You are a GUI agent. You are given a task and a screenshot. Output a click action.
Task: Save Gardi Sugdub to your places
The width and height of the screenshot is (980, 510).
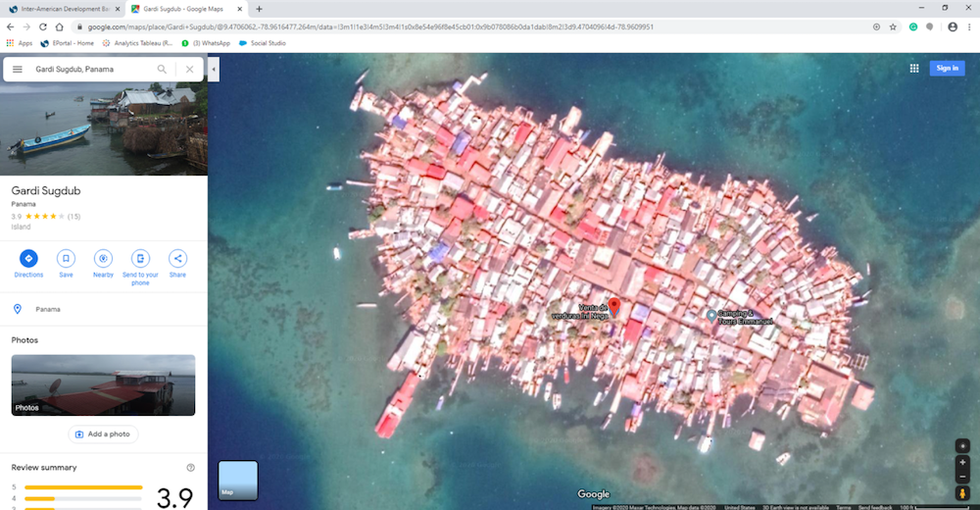66,259
